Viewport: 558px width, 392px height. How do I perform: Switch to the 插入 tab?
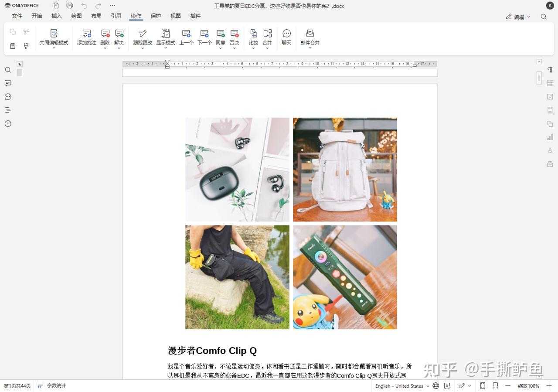(x=57, y=16)
